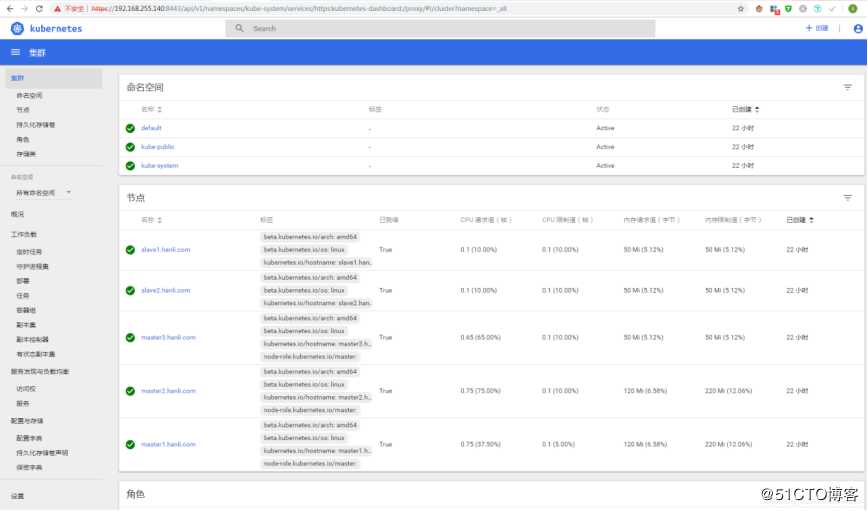Click the bookmark star icon in the address bar
This screenshot has width=868, height=511.
[740, 9]
